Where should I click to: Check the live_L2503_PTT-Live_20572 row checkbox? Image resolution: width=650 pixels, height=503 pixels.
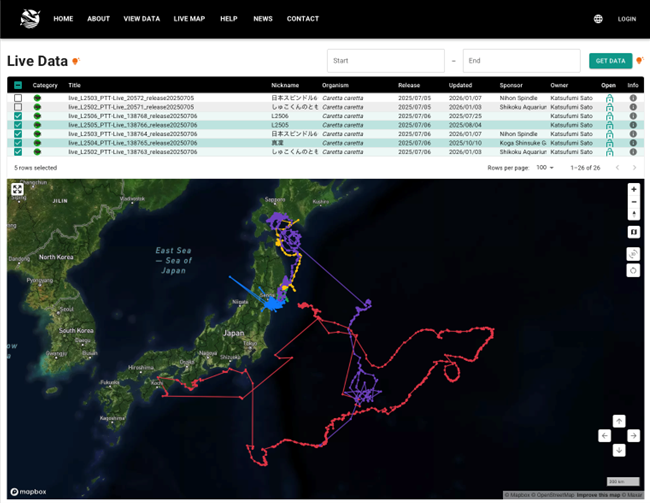pos(18,98)
